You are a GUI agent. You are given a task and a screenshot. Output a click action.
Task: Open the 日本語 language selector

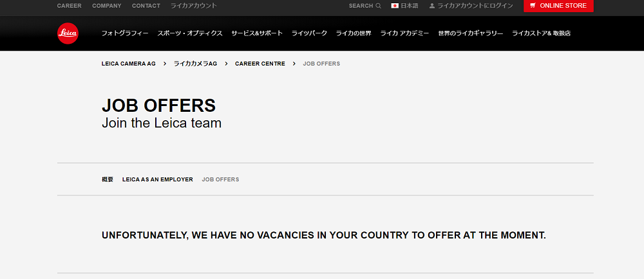404,6
